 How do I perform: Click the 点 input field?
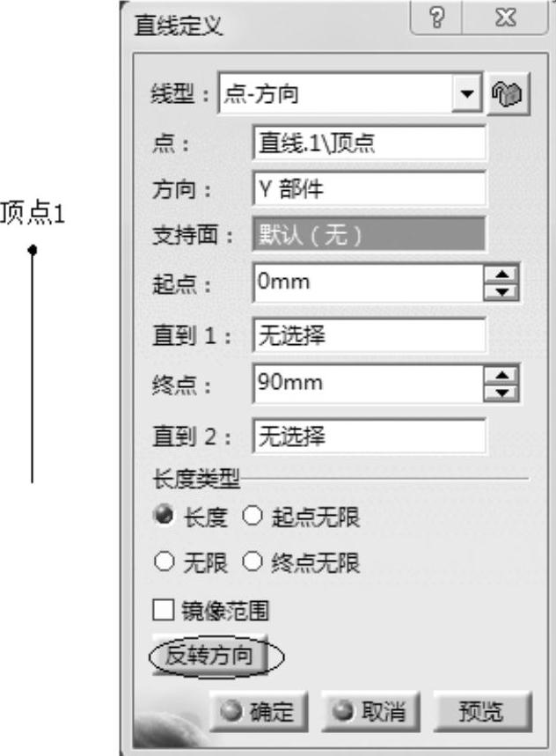click(x=369, y=143)
